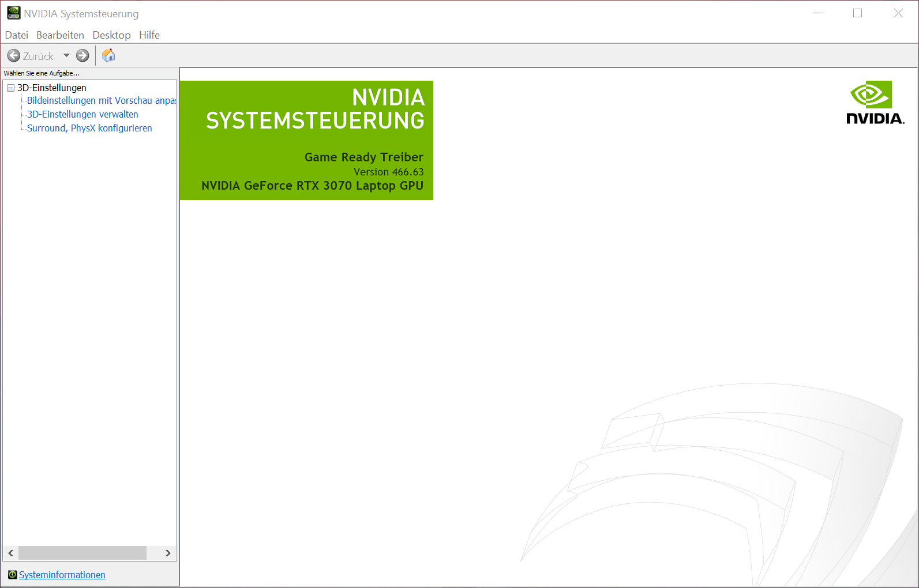Open the home page icon in toolbar
This screenshot has height=588, width=919.
click(108, 55)
